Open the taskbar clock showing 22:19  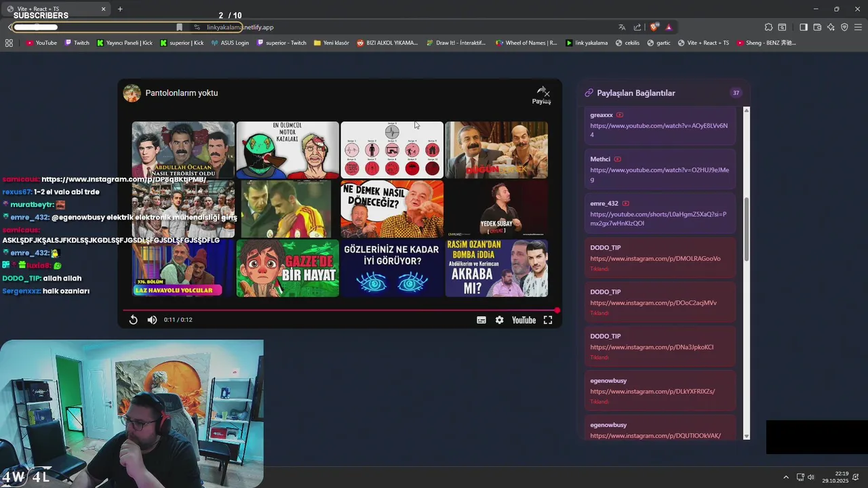[835, 477]
